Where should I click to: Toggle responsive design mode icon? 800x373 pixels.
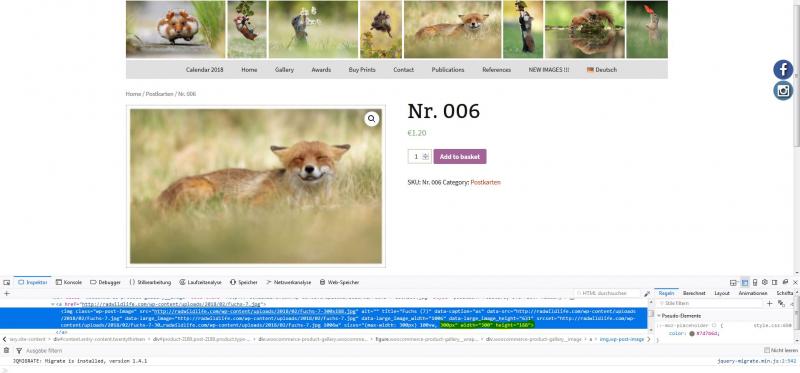point(755,282)
